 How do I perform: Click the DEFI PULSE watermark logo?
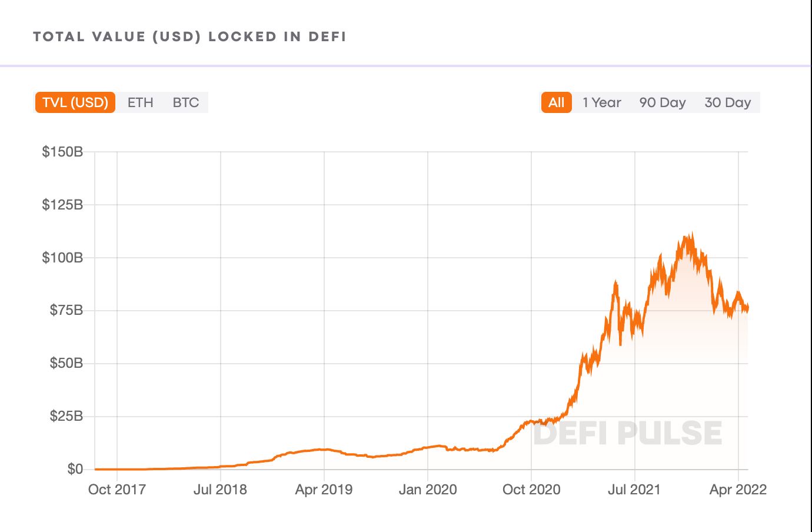pyautogui.click(x=627, y=434)
